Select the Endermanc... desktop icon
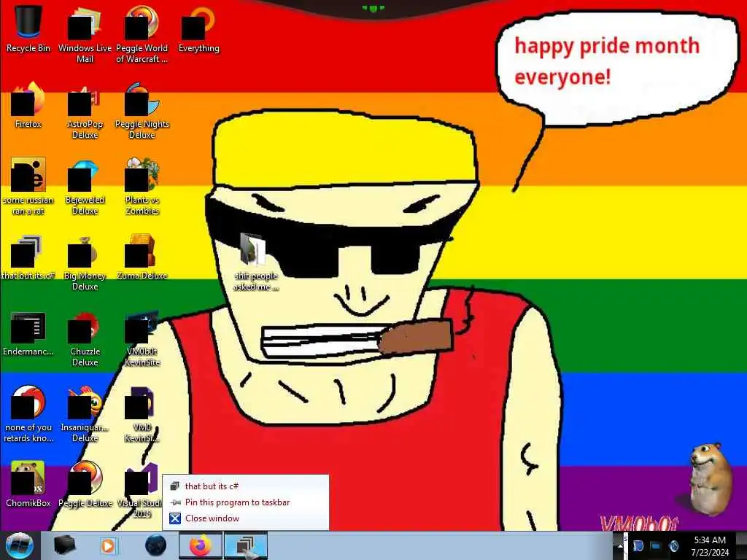This screenshot has width=747, height=560. click(x=28, y=333)
